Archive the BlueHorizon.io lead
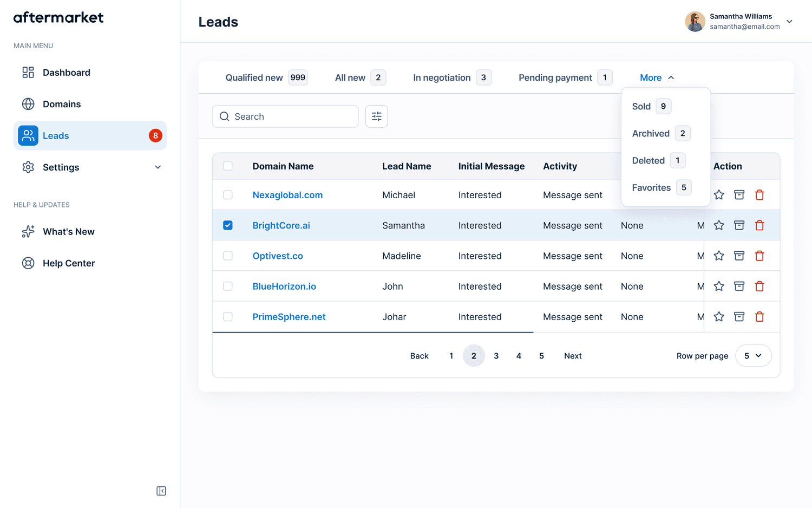 coord(739,286)
